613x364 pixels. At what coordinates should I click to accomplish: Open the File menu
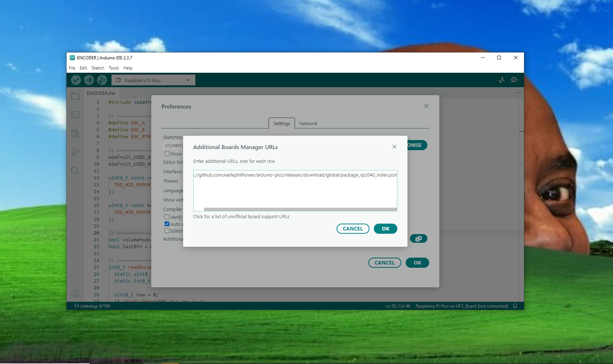(72, 68)
